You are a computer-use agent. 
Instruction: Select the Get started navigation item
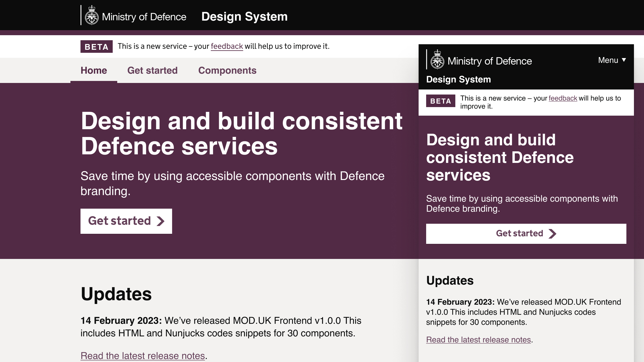[152, 71]
